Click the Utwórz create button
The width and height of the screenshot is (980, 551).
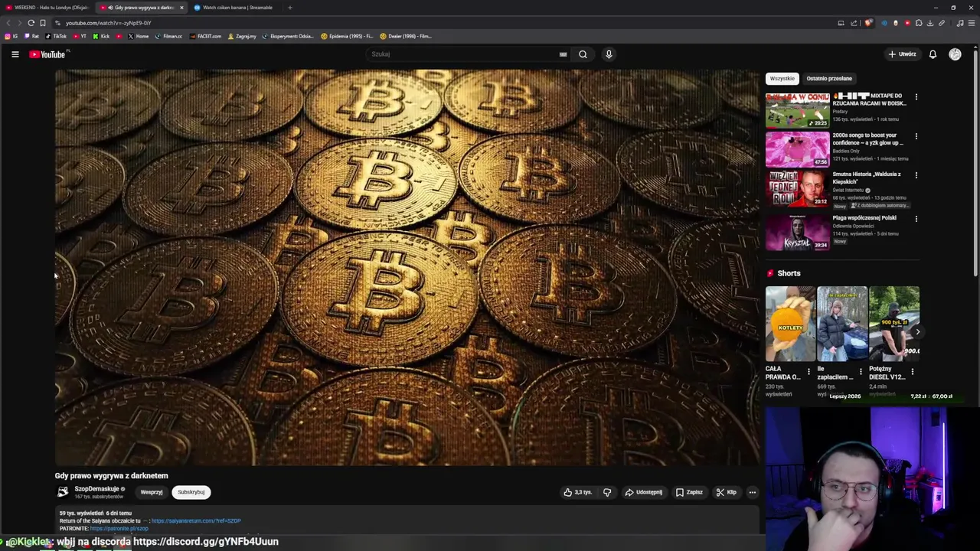[902, 54]
